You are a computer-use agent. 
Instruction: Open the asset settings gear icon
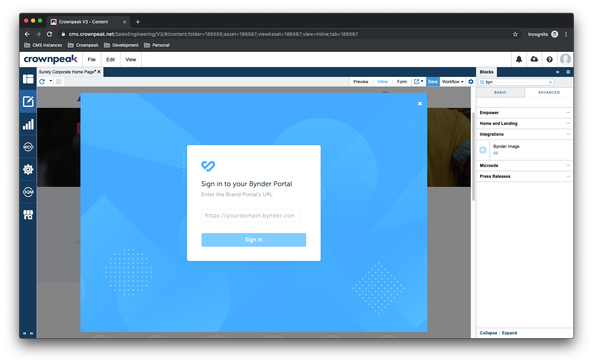coord(471,81)
